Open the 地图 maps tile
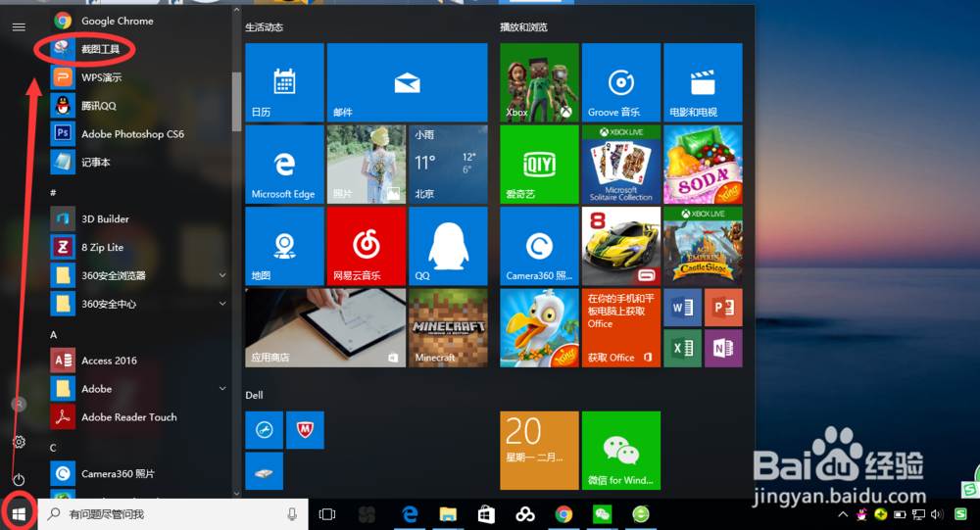The height and width of the screenshot is (530, 980). (284, 246)
